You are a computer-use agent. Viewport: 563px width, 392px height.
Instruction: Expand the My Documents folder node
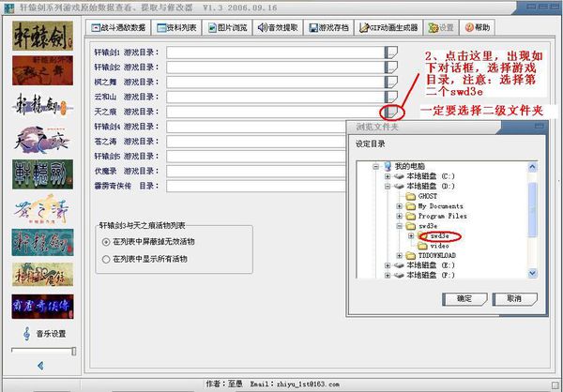[400, 206]
